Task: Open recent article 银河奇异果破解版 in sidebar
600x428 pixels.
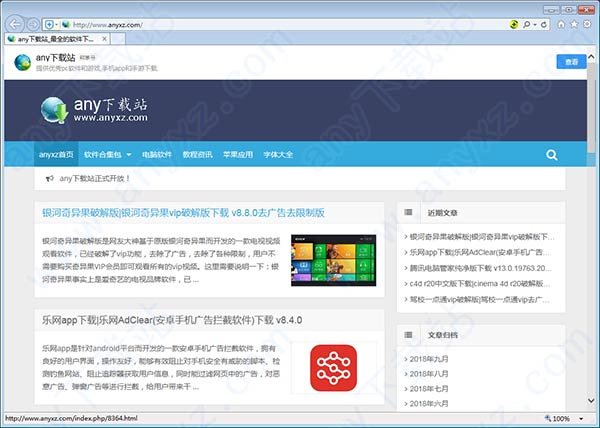Action: pyautogui.click(x=481, y=237)
